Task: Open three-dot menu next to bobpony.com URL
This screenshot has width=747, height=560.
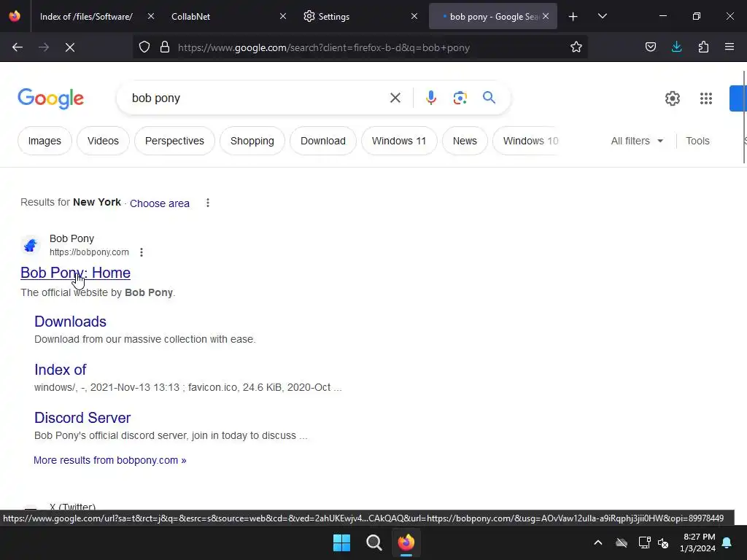Action: click(142, 252)
